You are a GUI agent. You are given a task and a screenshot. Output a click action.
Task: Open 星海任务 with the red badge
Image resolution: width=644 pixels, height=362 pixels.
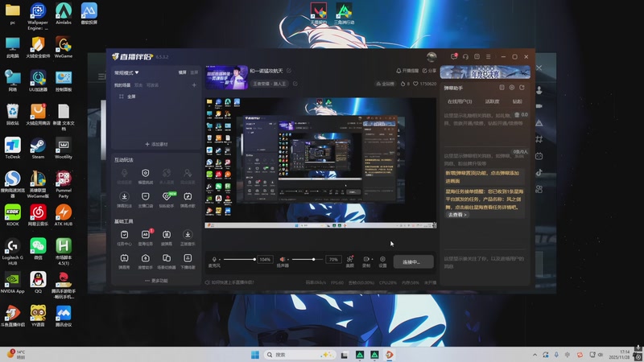(146, 237)
